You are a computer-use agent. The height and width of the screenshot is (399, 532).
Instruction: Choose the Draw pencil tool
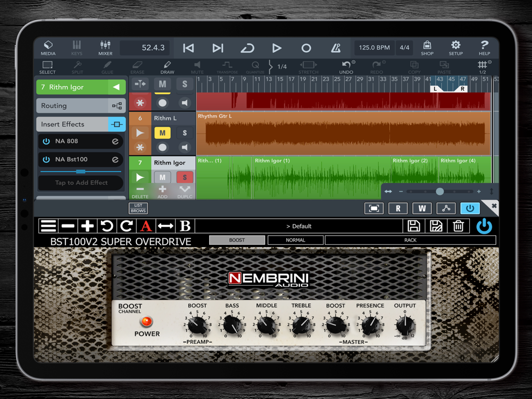(x=167, y=67)
